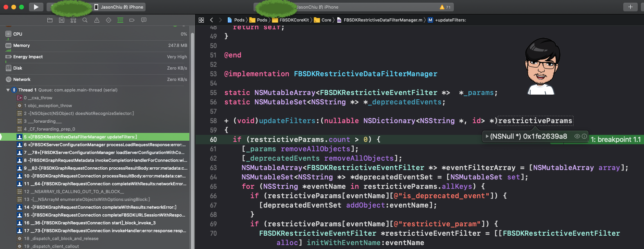Quick Look the NSNull variable with eye icon

pyautogui.click(x=577, y=136)
